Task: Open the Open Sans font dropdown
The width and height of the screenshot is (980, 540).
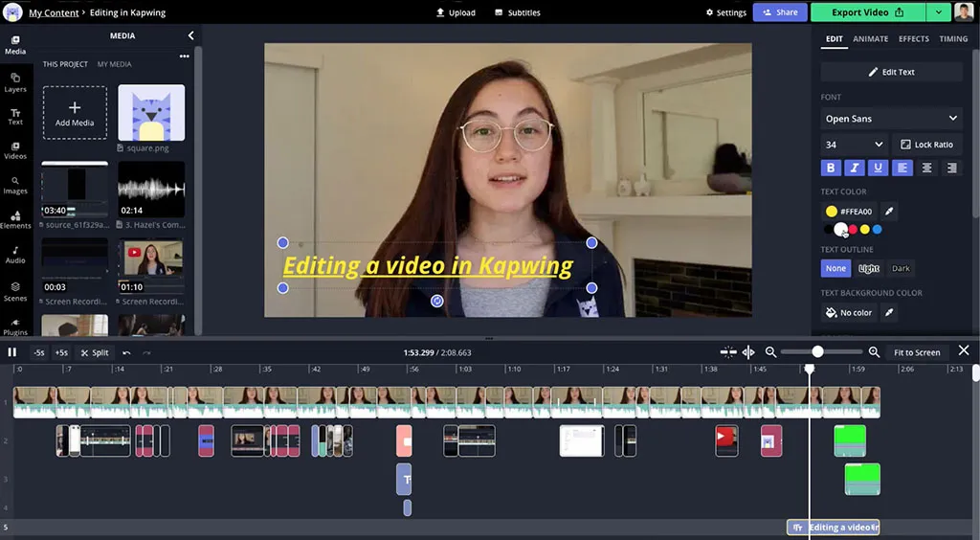Action: coord(891,119)
